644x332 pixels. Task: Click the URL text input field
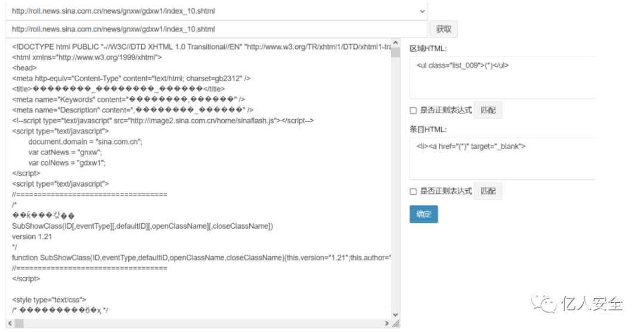click(x=216, y=29)
